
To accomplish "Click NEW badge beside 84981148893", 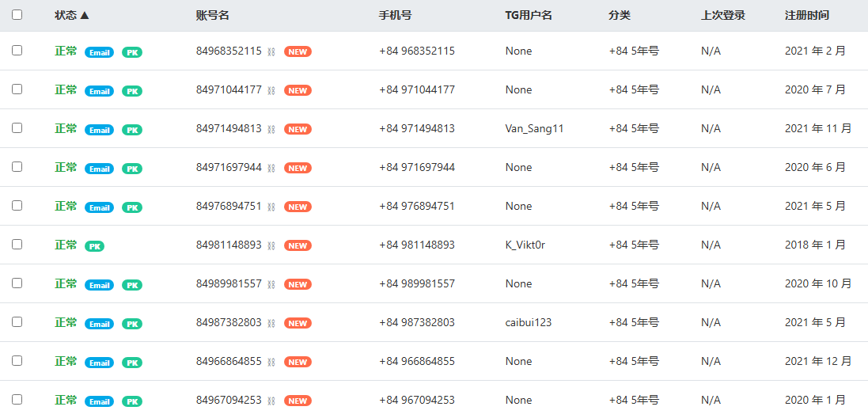I will pos(298,245).
